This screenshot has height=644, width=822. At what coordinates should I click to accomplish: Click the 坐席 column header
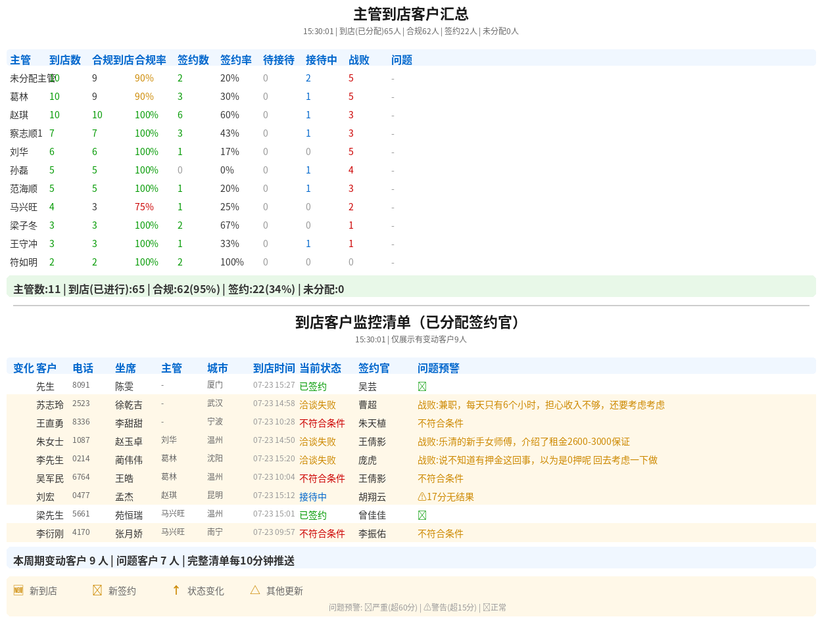126,368
